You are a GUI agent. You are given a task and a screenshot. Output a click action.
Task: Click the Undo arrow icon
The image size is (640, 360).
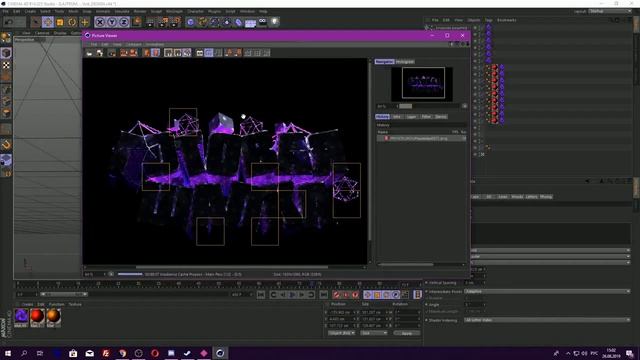click(x=9, y=22)
